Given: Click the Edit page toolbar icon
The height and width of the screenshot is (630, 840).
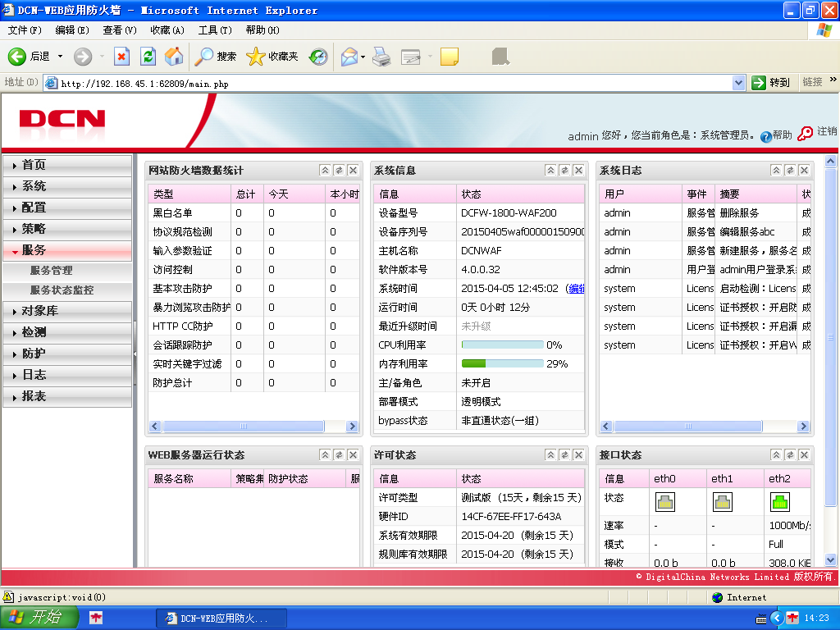Looking at the screenshot, I should 411,57.
